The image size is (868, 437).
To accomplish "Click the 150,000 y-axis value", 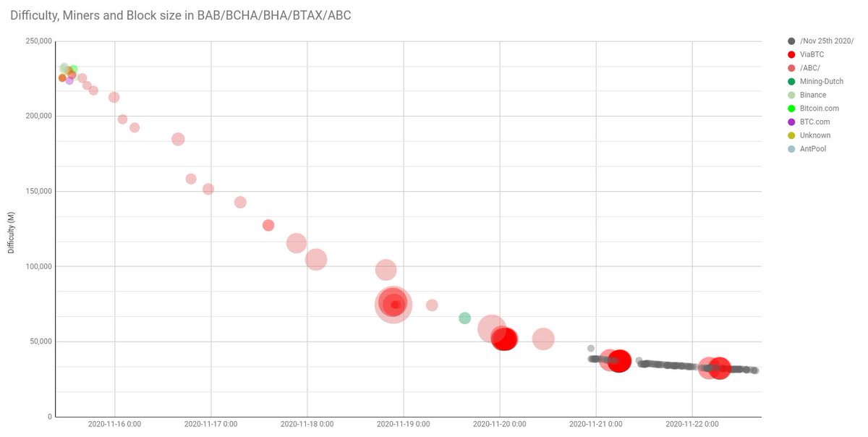I will (x=38, y=191).
